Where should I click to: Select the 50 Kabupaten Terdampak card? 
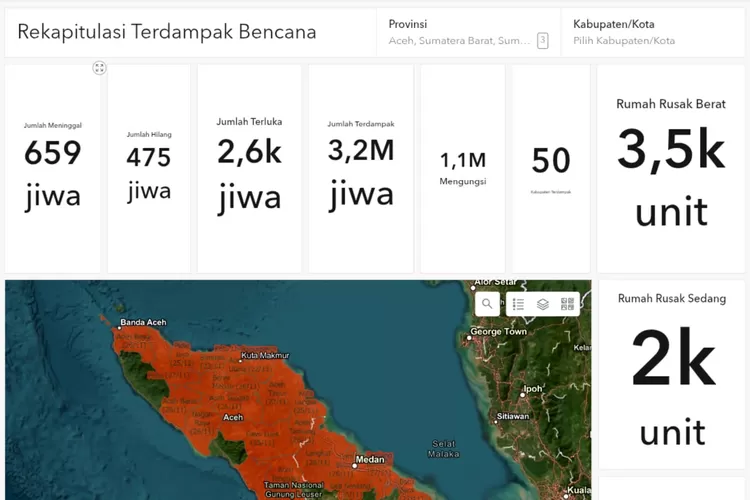[551, 168]
